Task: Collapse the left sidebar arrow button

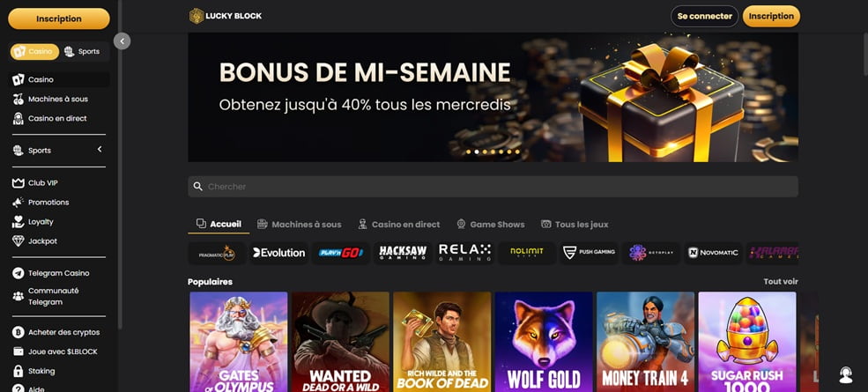Action: 122,41
